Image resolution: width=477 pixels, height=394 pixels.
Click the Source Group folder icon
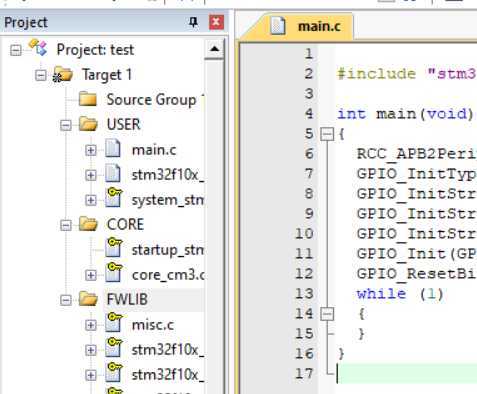coord(88,99)
